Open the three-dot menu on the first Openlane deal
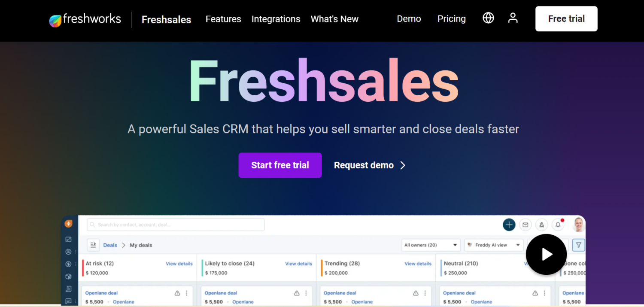Image resolution: width=644 pixels, height=307 pixels. [187, 293]
